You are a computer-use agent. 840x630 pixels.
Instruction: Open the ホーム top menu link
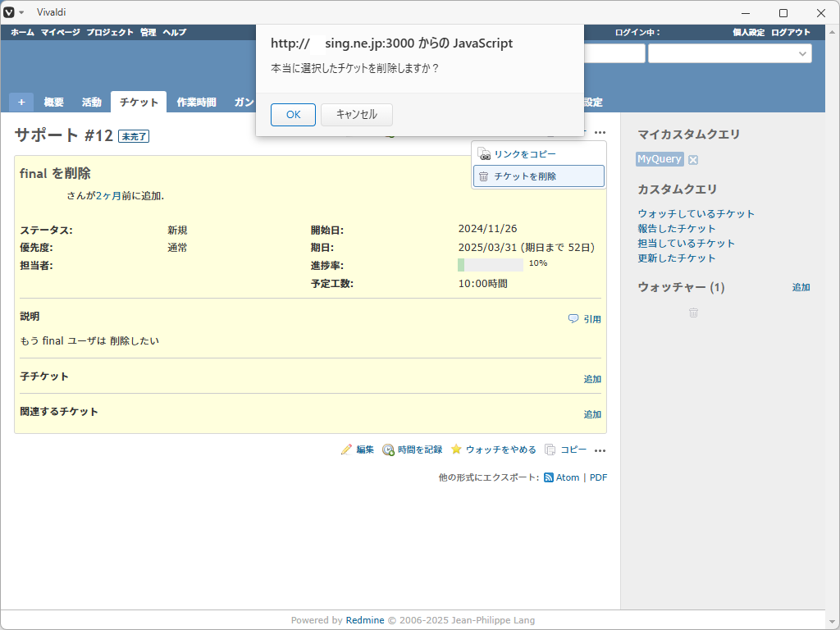[x=22, y=32]
